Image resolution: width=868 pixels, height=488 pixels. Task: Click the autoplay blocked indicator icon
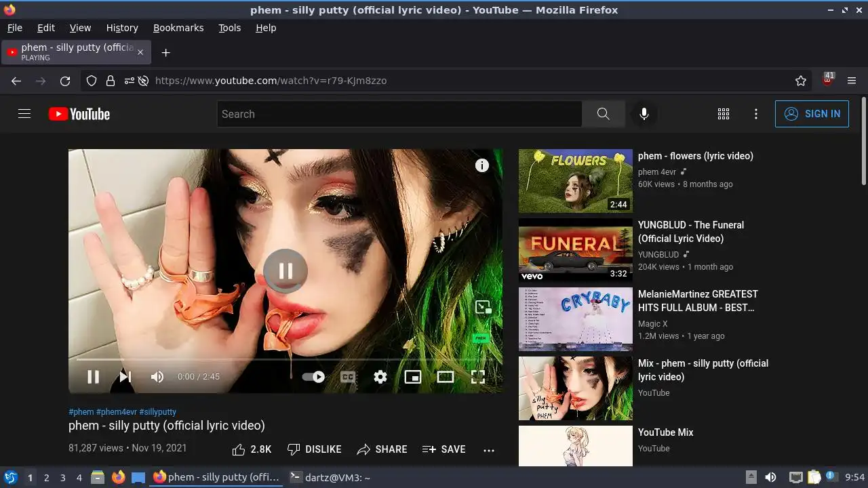pyautogui.click(x=143, y=81)
